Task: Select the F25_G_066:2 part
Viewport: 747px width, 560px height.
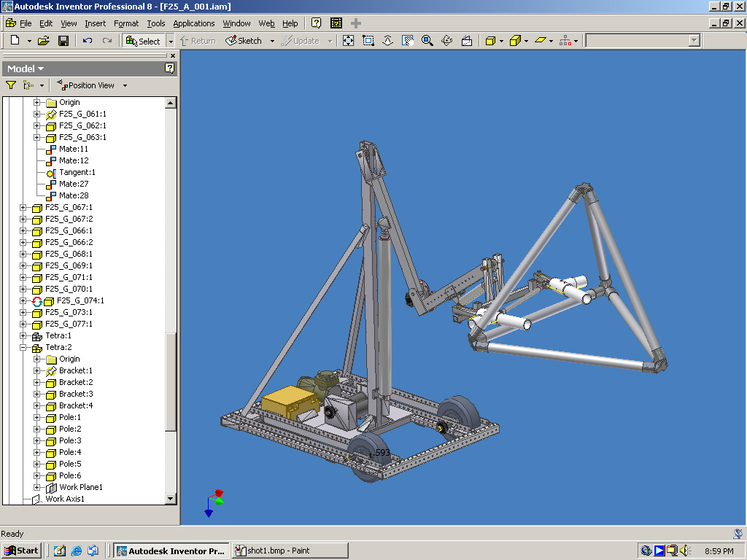Action: [x=69, y=242]
